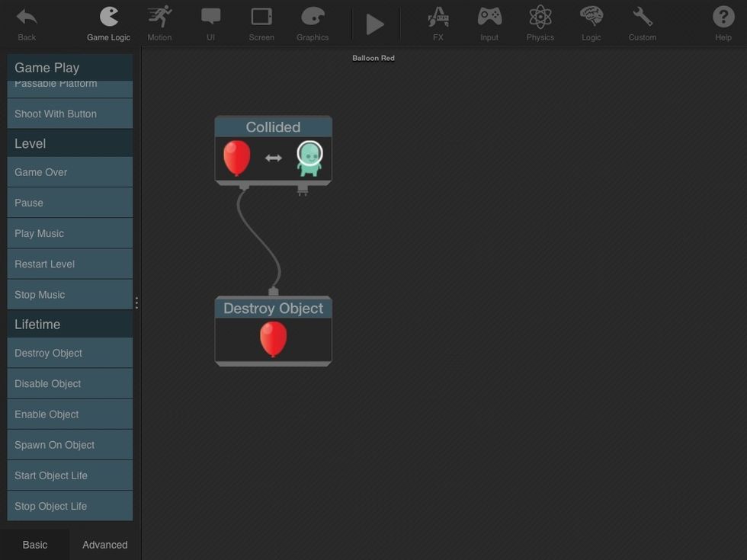The image size is (747, 560).
Task: Open the Custom wrench icon
Action: pos(643,18)
